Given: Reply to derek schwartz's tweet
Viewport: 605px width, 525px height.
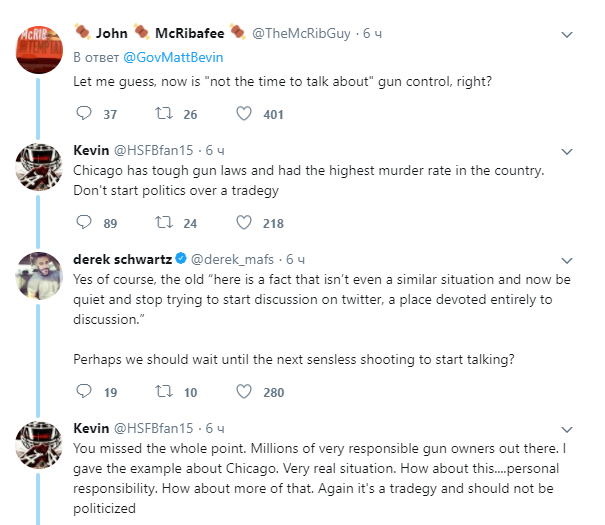Looking at the screenshot, I should (x=84, y=391).
